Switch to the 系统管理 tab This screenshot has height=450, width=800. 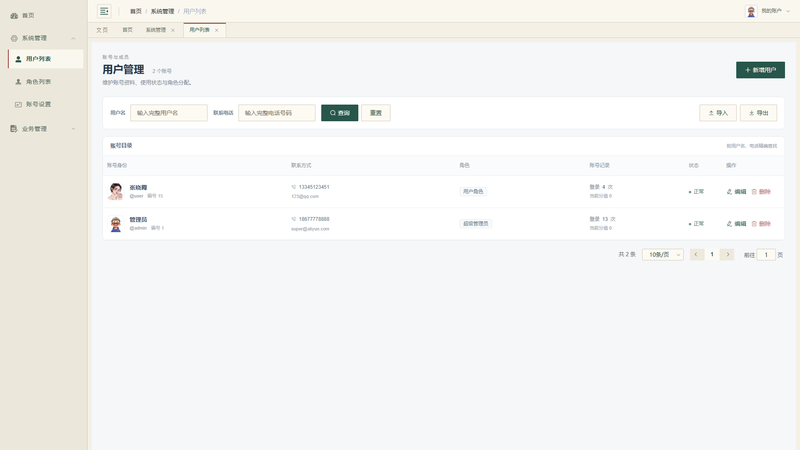click(156, 30)
